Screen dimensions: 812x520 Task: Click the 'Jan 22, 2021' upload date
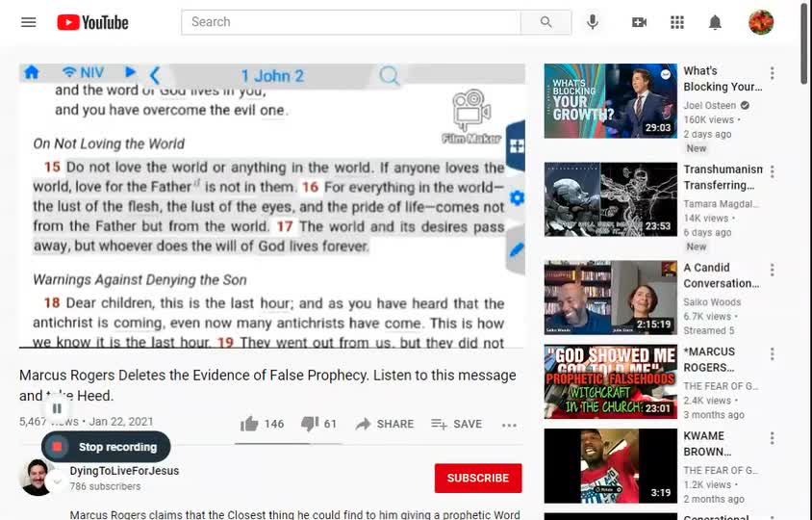pyautogui.click(x=121, y=422)
